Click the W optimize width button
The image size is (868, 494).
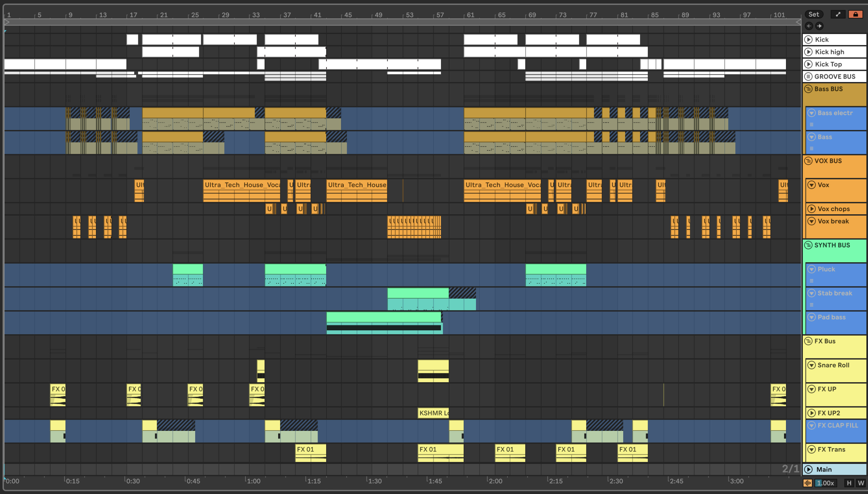click(x=861, y=483)
